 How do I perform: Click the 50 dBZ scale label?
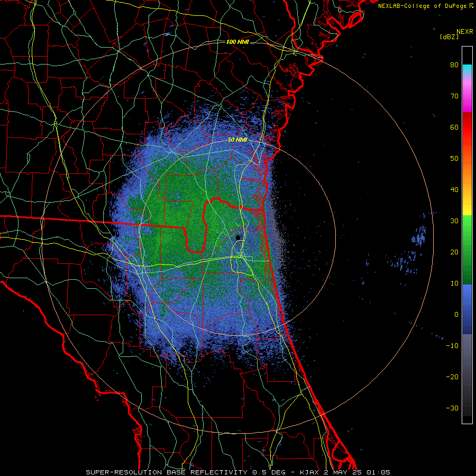click(x=454, y=159)
